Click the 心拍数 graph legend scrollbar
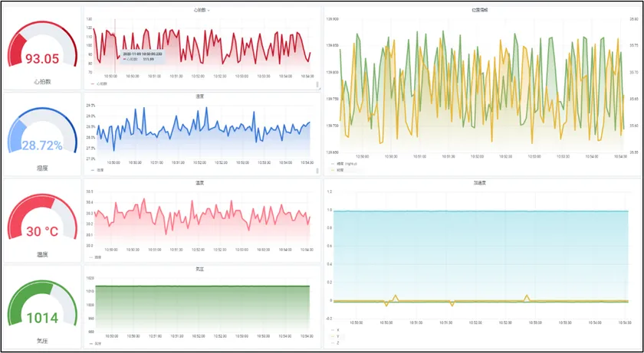Image resolution: width=644 pixels, height=353 pixels. tap(317, 84)
